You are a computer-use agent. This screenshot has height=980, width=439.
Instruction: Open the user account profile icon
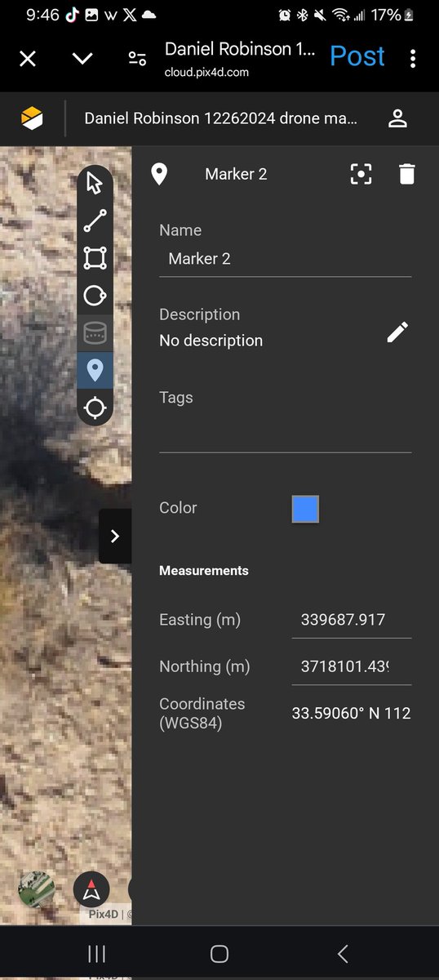point(397,118)
